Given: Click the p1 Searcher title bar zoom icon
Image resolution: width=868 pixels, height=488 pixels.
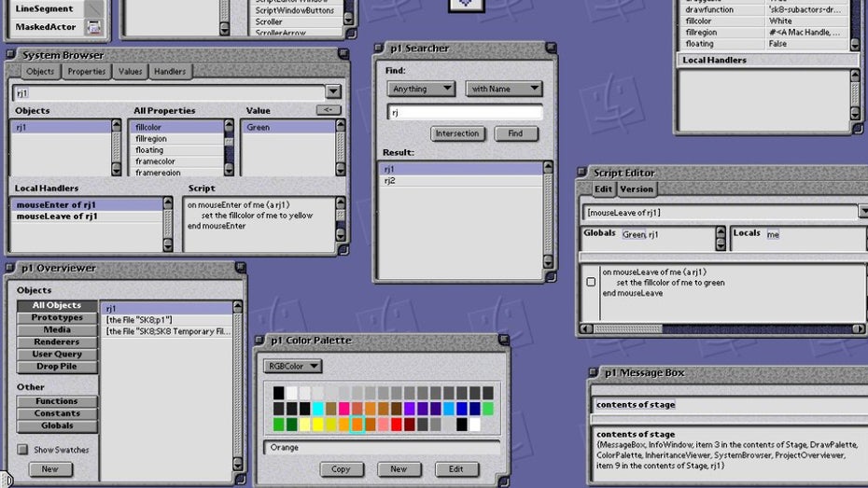Looking at the screenshot, I should click(x=550, y=48).
